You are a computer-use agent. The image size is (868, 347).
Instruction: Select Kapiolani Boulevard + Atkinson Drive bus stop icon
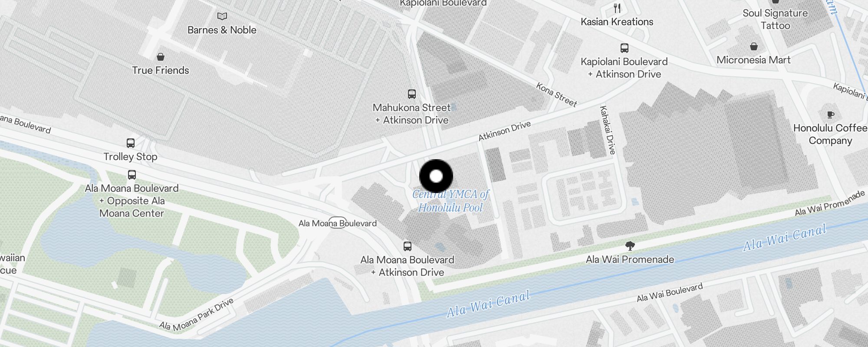[x=624, y=48]
